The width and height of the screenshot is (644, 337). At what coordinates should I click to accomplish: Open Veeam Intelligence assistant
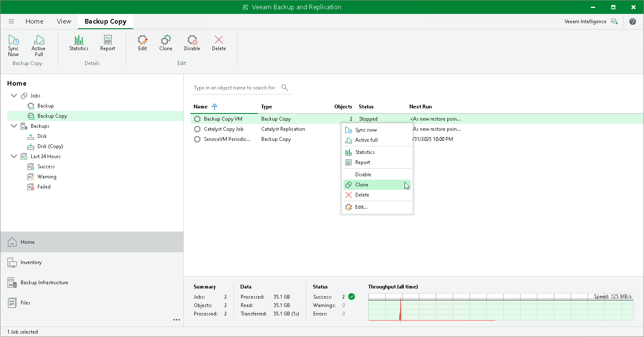point(591,22)
